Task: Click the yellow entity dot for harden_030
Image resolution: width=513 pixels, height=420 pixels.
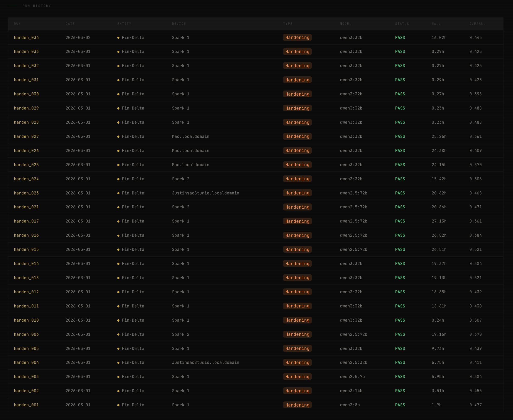Action: [x=118, y=94]
